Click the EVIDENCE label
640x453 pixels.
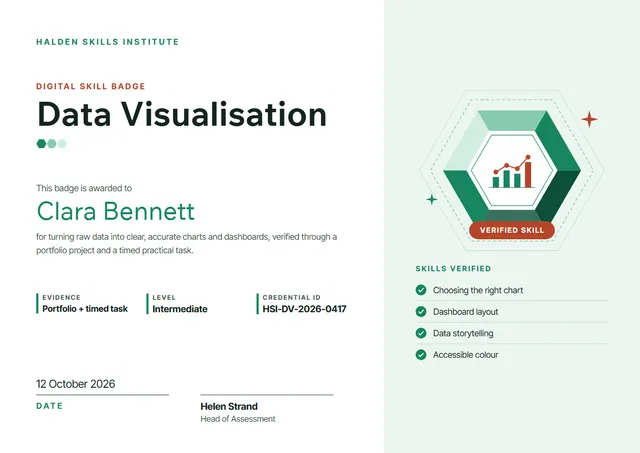[x=61, y=298]
